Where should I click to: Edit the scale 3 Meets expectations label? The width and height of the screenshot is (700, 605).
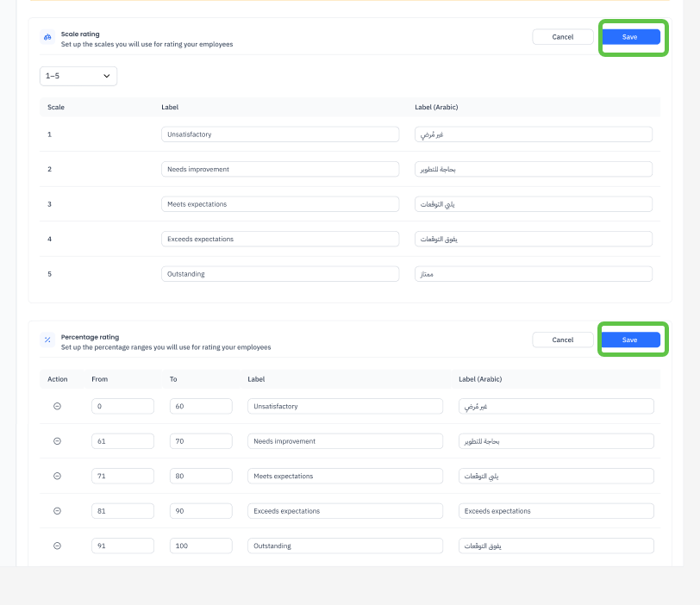click(x=280, y=204)
